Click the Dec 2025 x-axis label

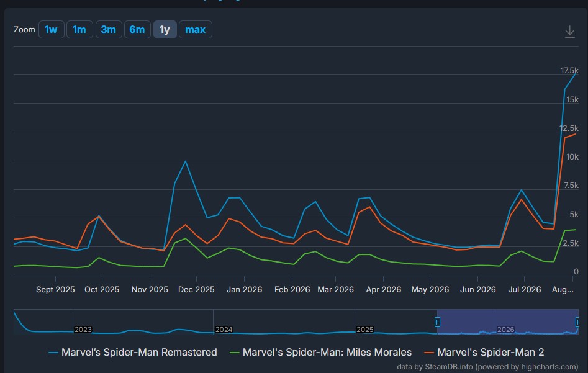coord(196,290)
